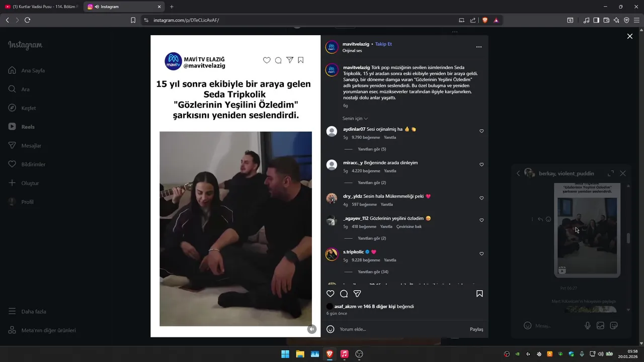
Task: Go to Ana Sayfa in the Instagram sidebar
Action: [x=27, y=70]
